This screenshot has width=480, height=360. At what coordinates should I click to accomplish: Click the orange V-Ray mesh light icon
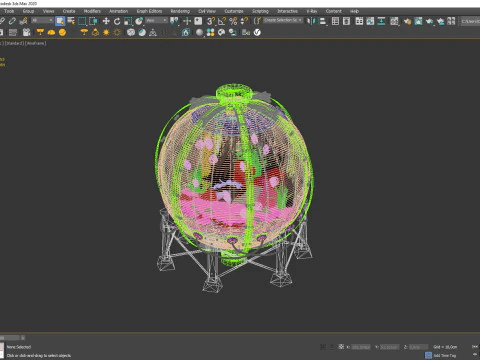pos(84,32)
